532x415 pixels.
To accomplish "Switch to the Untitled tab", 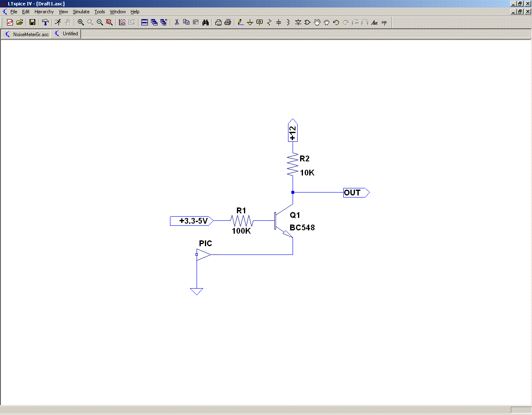I will (66, 34).
